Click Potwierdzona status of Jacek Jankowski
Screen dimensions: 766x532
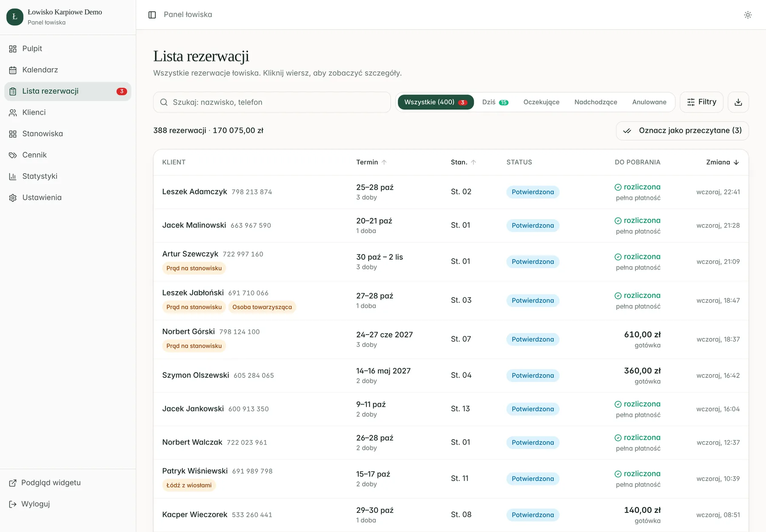(x=533, y=409)
